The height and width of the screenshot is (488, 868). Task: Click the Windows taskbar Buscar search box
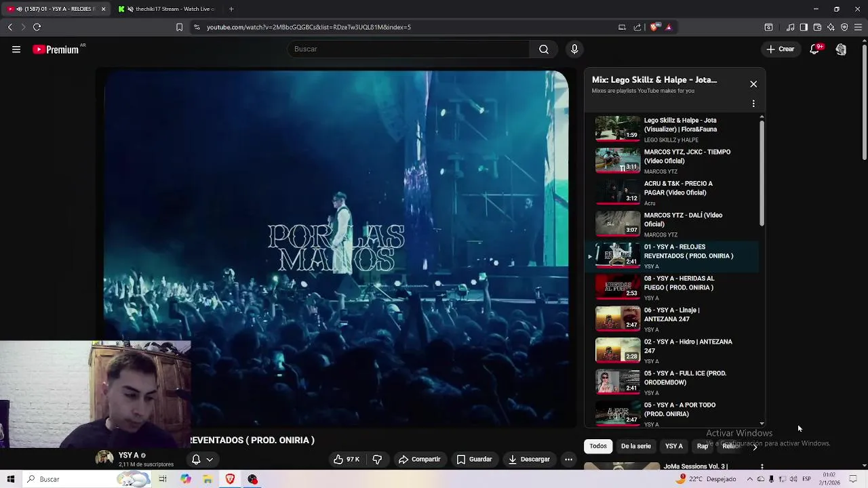[86, 479]
